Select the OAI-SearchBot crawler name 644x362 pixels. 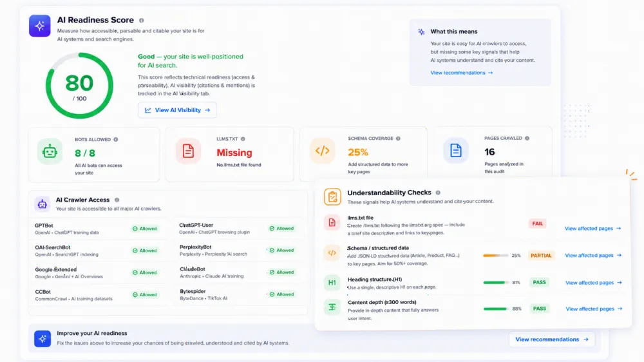point(53,247)
